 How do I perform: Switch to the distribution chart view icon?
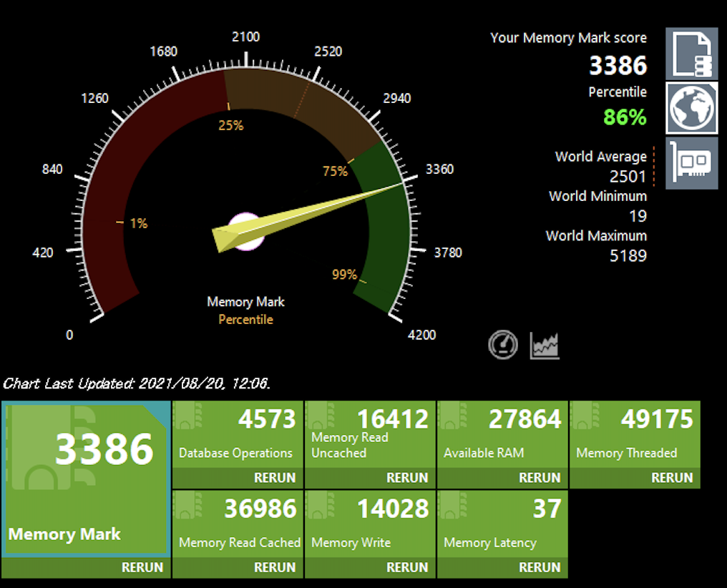tap(545, 346)
